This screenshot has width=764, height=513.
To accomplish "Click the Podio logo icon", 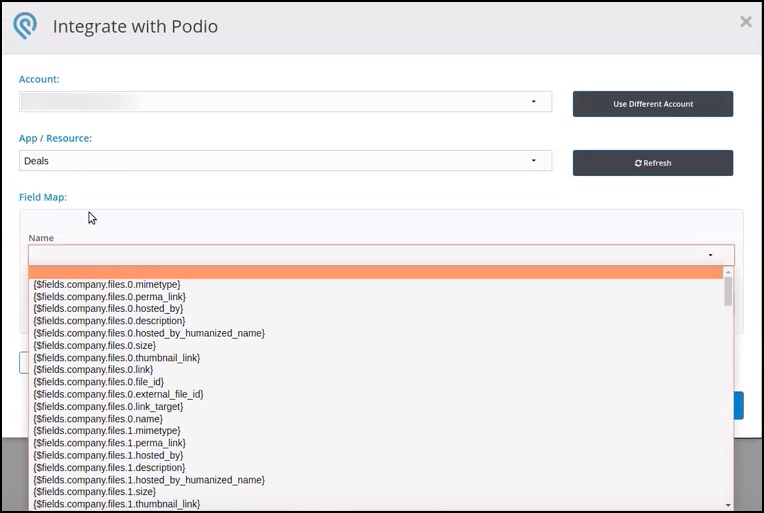I will coord(26,26).
